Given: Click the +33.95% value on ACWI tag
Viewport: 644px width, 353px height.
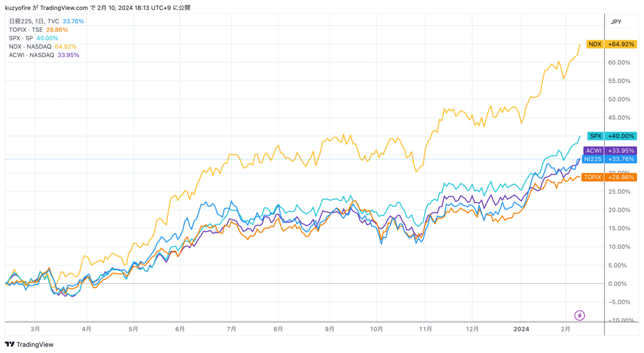Looking at the screenshot, I should pos(620,151).
